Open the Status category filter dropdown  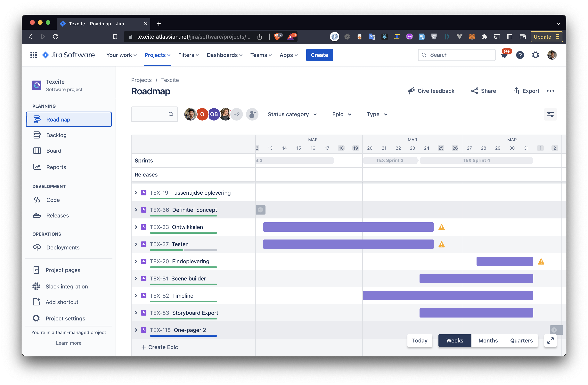point(292,114)
